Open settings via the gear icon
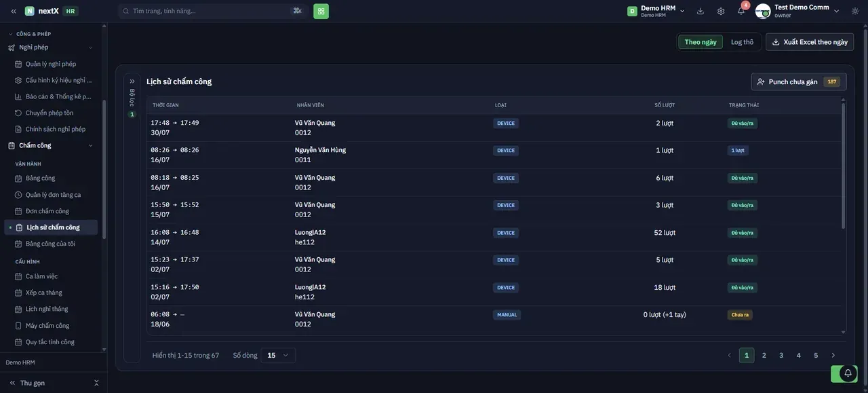 (721, 11)
